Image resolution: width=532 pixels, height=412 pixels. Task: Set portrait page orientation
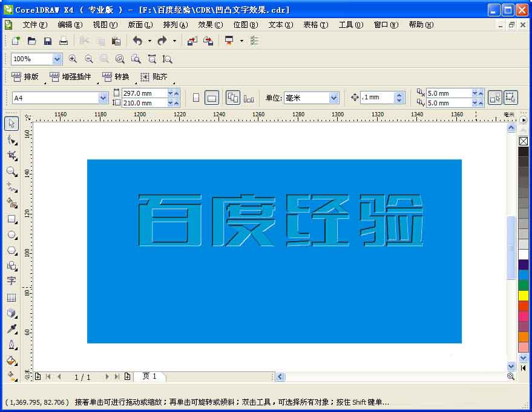[195, 98]
